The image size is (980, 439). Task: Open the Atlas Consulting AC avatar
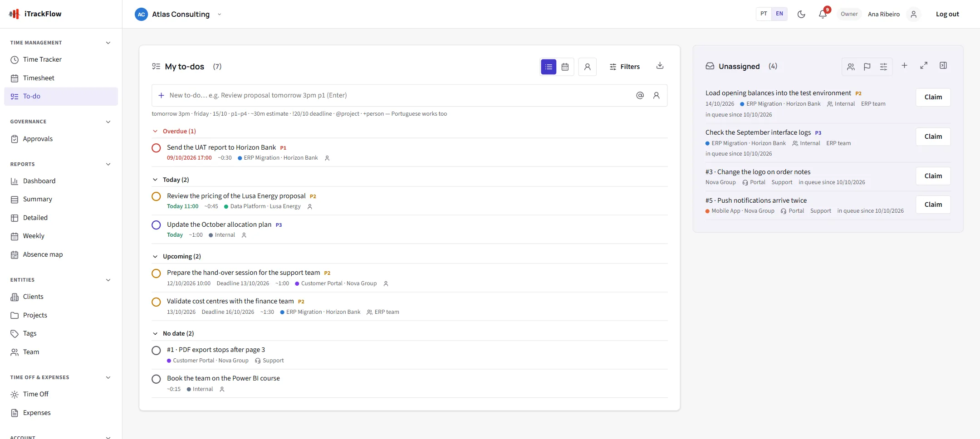tap(142, 14)
